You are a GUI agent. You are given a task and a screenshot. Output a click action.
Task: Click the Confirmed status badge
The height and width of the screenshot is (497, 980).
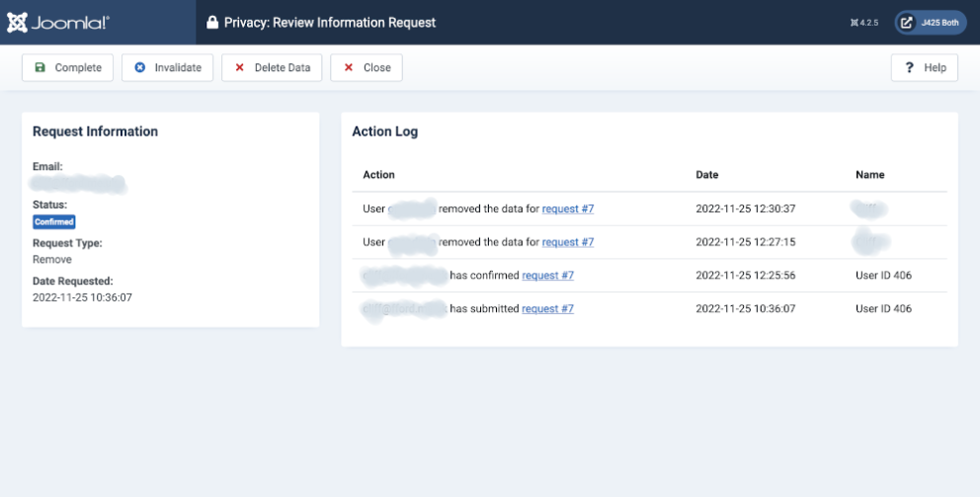(54, 222)
